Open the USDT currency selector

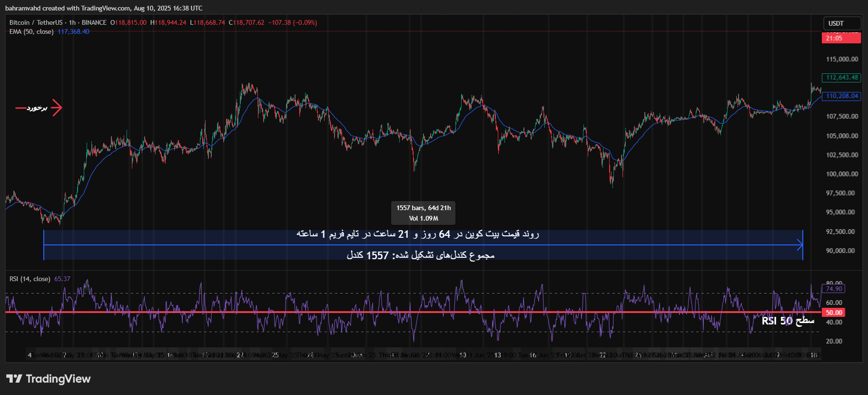tap(841, 23)
